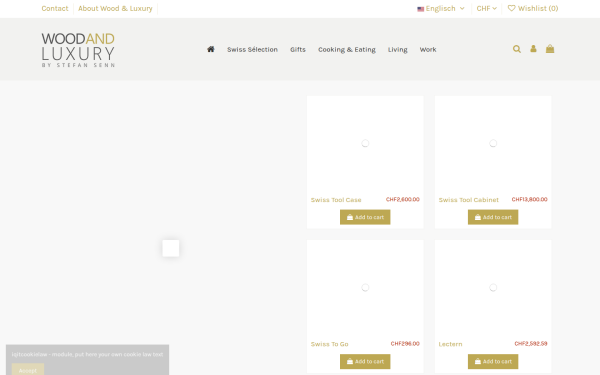Click the Wood and Luxury logo
Screen dimensions: 600x375
tap(78, 50)
